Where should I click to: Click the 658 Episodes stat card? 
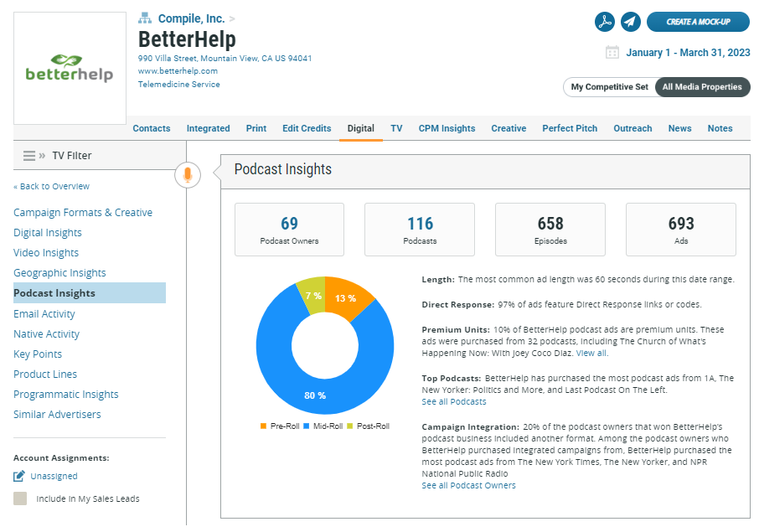click(x=550, y=230)
